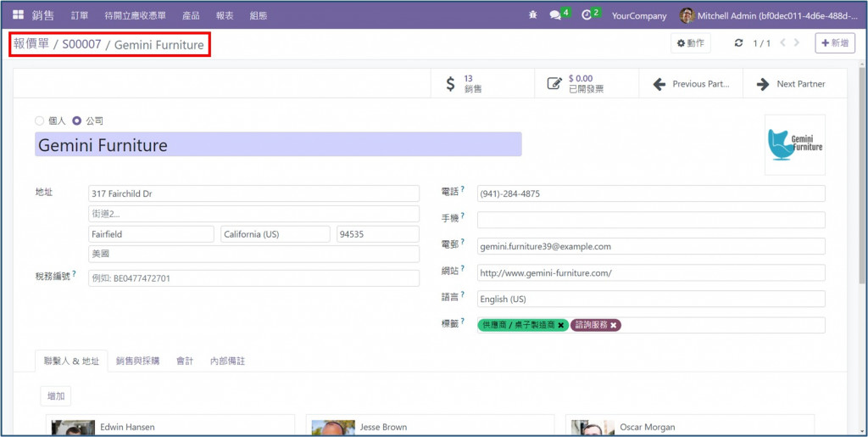Click the 稅務編號 tax ID field
This screenshot has height=437, width=868.
253,278
